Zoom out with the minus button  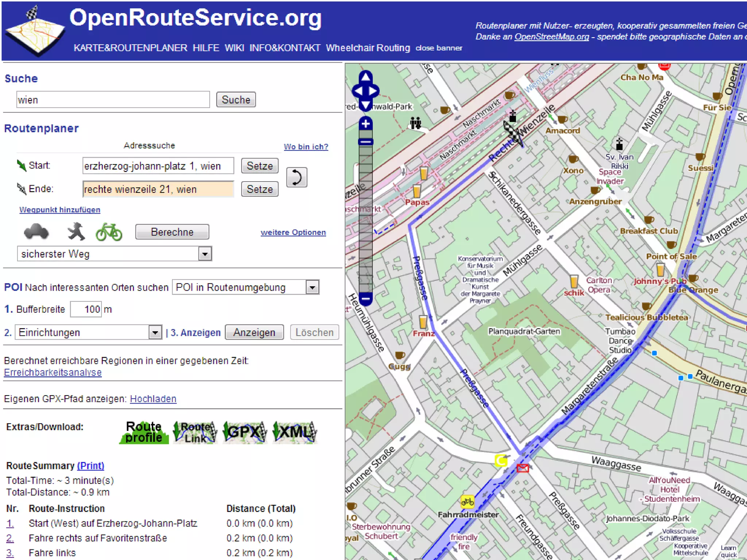point(366,299)
